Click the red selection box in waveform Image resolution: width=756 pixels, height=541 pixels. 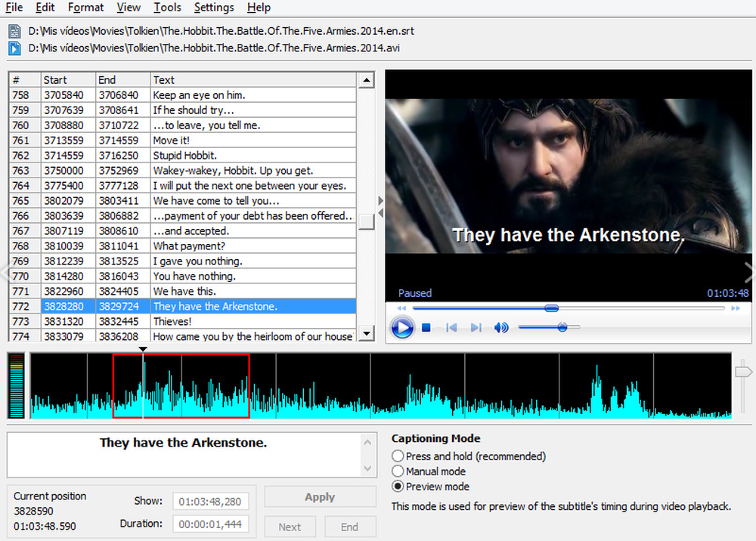point(181,386)
